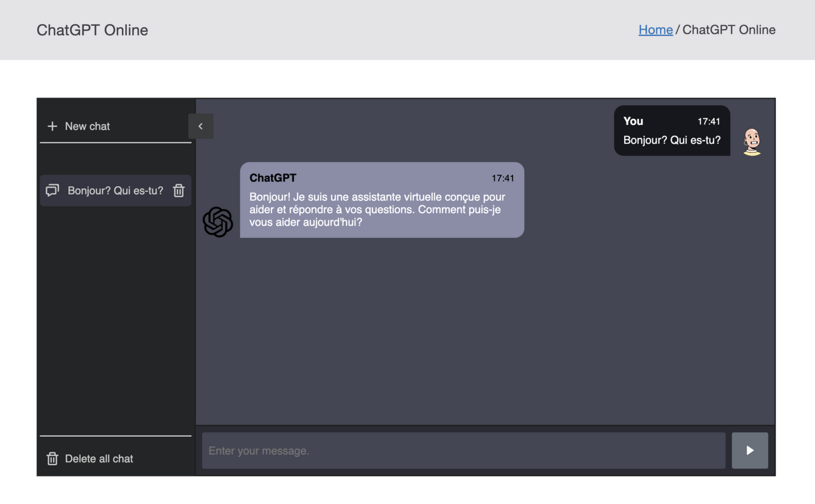This screenshot has height=504, width=815.
Task: Click the chat bubbles icon in conversation row
Action: (52, 190)
